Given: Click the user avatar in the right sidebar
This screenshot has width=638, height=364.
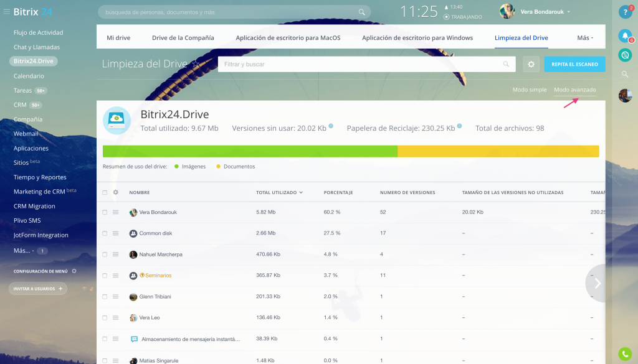Looking at the screenshot, I should [625, 95].
